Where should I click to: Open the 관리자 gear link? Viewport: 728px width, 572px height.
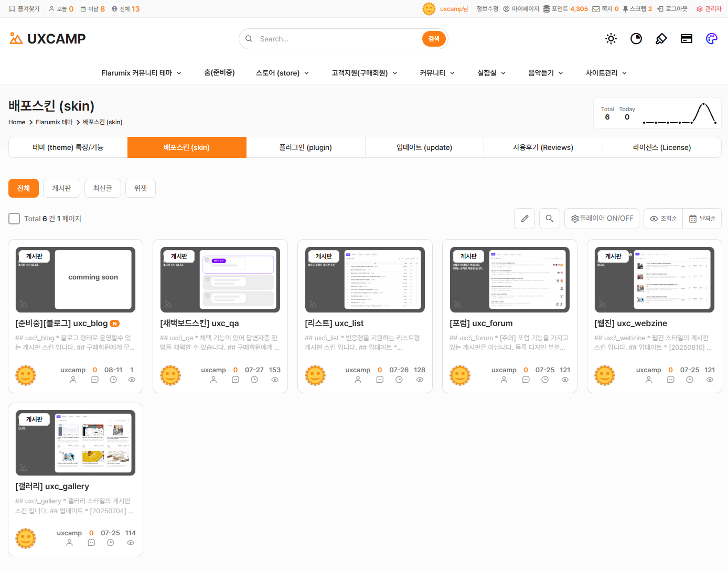click(709, 9)
